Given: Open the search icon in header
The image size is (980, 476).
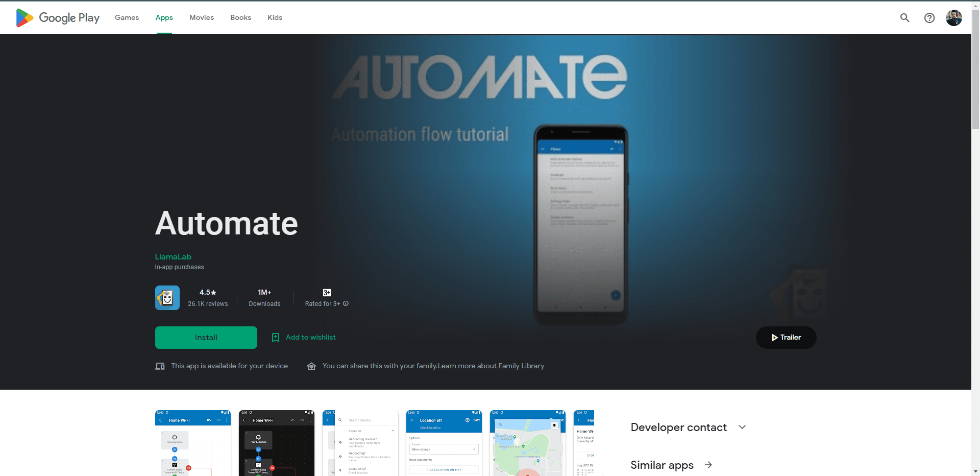Looking at the screenshot, I should point(904,18).
